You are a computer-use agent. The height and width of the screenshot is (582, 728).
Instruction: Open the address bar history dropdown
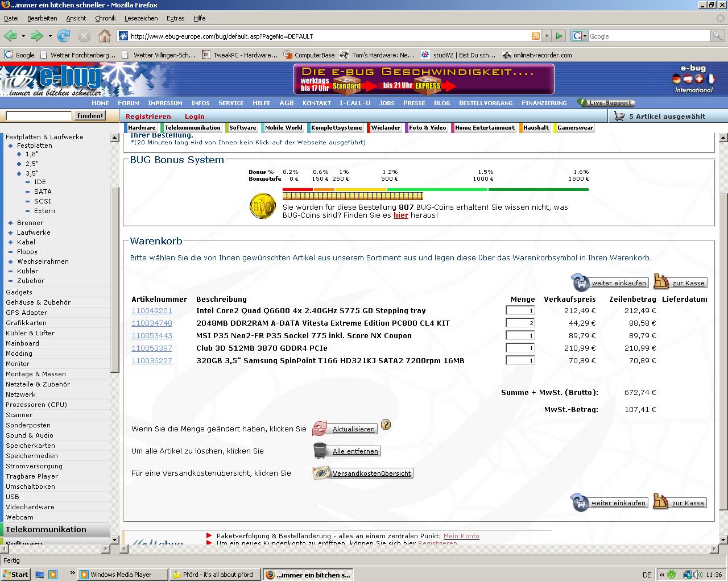pos(547,36)
